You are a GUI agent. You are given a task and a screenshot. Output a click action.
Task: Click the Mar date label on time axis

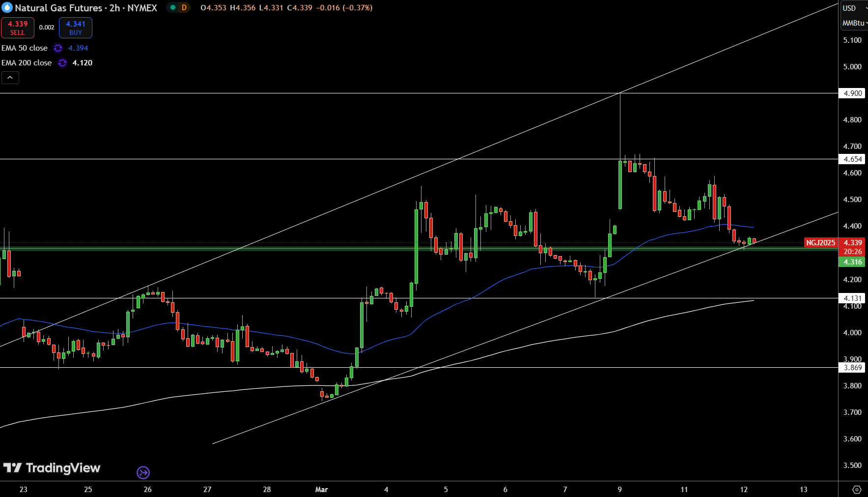tap(322, 490)
